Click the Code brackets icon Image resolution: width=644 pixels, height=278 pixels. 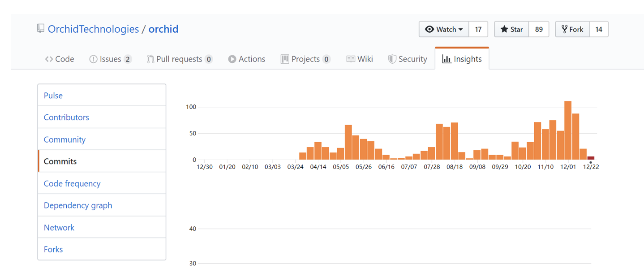pos(49,59)
